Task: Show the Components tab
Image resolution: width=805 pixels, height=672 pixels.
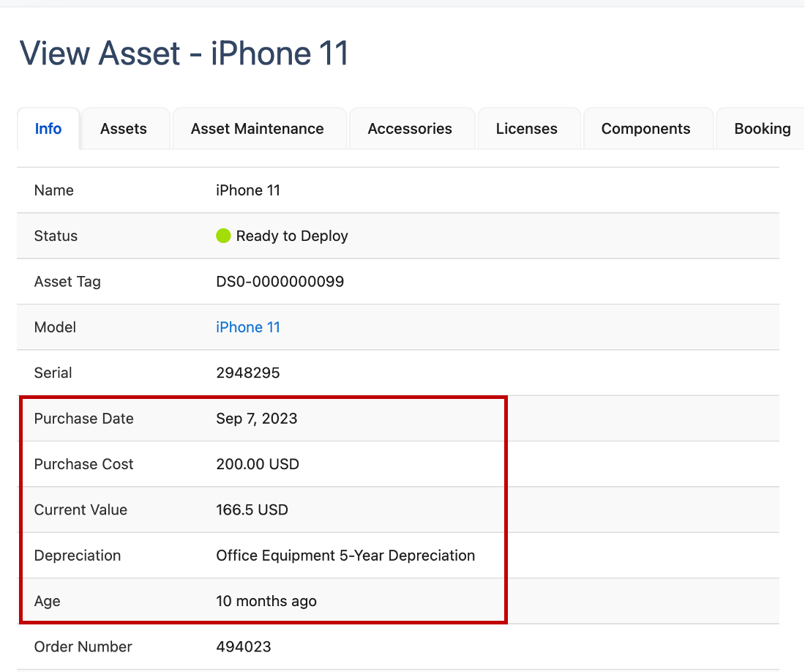Action: (x=645, y=129)
